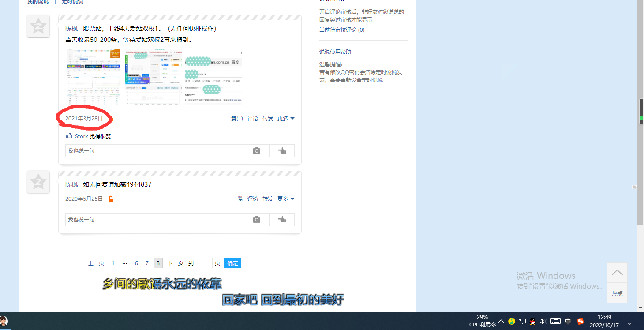Open the post's screenshot thumbnail image
The height and width of the screenshot is (330, 644).
(154, 77)
